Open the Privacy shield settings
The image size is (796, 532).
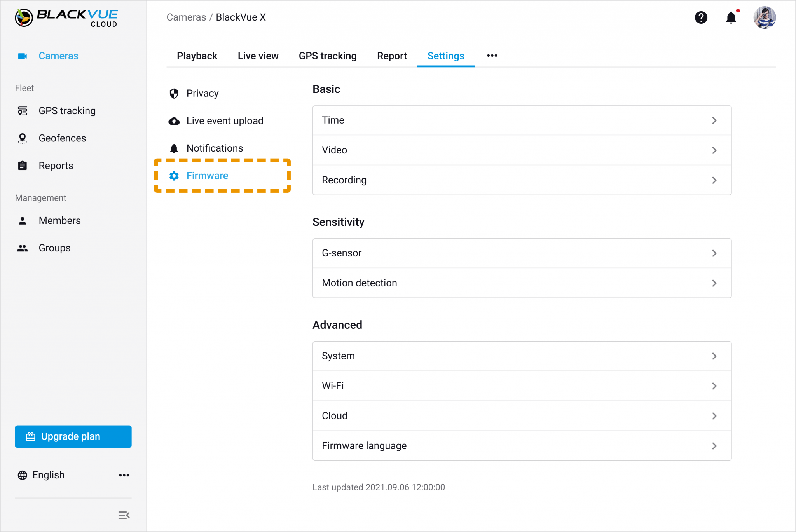pyautogui.click(x=174, y=93)
